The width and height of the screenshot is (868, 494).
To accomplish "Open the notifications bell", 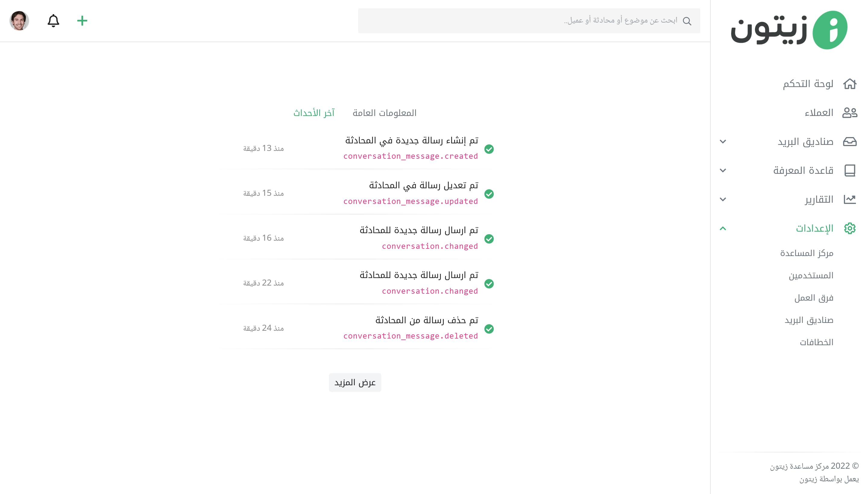I will coord(53,21).
